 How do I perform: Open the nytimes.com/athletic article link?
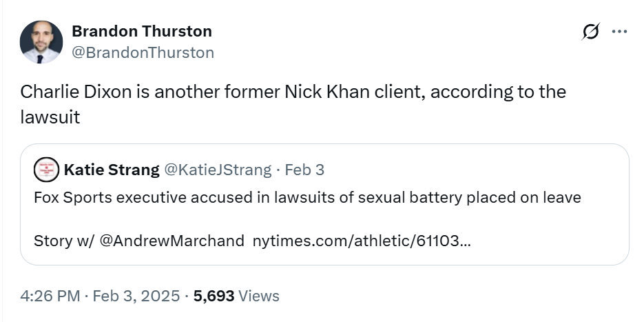click(x=362, y=241)
